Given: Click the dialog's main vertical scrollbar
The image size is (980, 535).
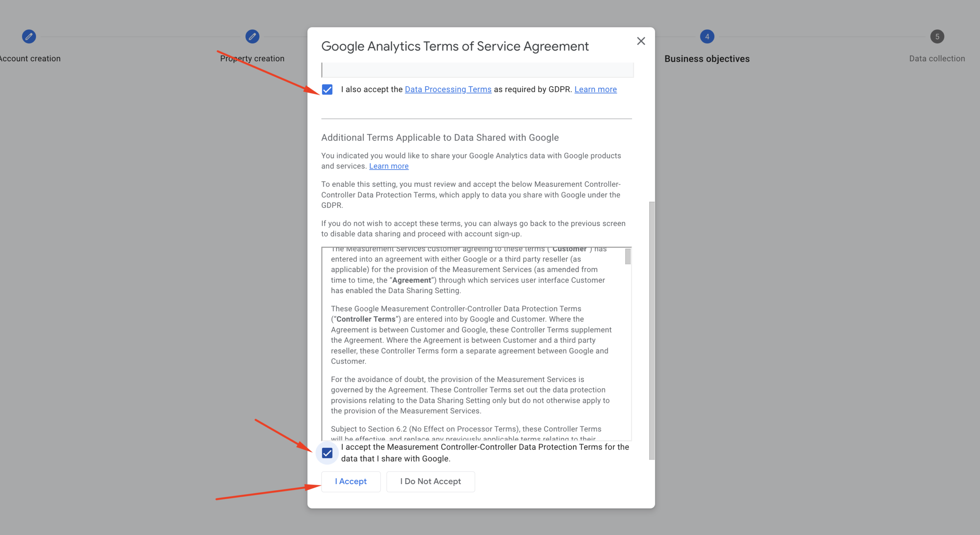Looking at the screenshot, I should (x=652, y=331).
